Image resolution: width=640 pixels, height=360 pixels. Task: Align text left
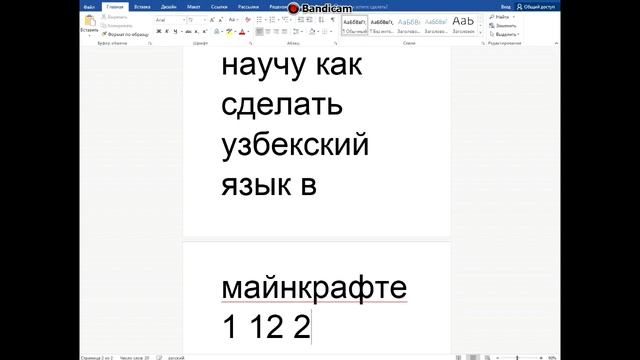260,31
